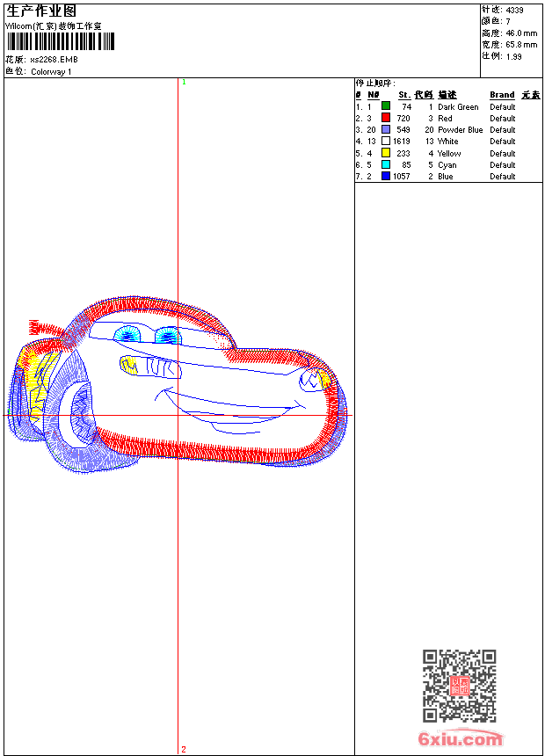Select the White thread color swatch

tap(386, 141)
